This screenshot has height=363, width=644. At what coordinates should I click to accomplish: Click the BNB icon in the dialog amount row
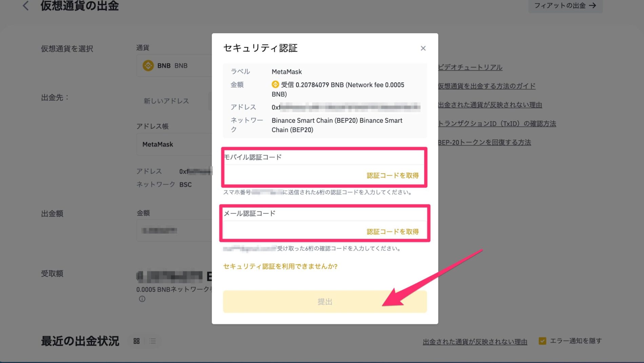(x=275, y=84)
